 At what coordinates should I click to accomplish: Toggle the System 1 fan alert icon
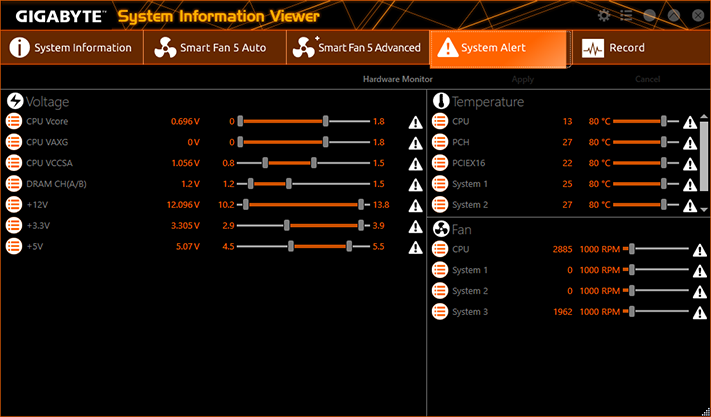[700, 271]
